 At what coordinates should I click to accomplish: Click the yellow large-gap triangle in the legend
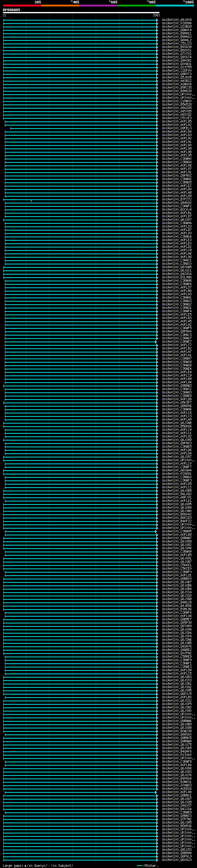25,865
